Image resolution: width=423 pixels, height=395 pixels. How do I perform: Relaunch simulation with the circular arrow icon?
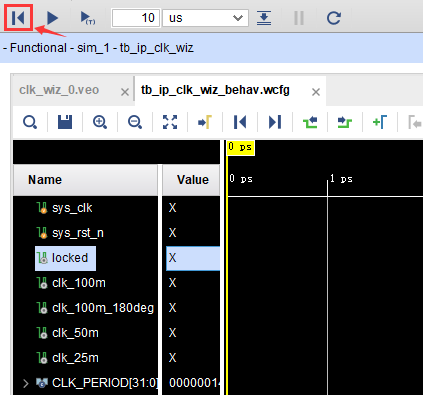click(334, 18)
